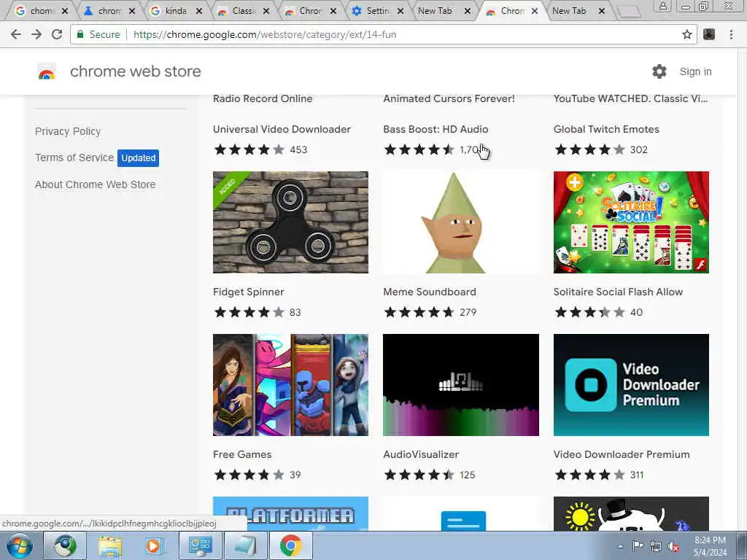The height and width of the screenshot is (560, 747).
Task: Open the AudioVisualizer thumbnail
Action: (x=461, y=385)
